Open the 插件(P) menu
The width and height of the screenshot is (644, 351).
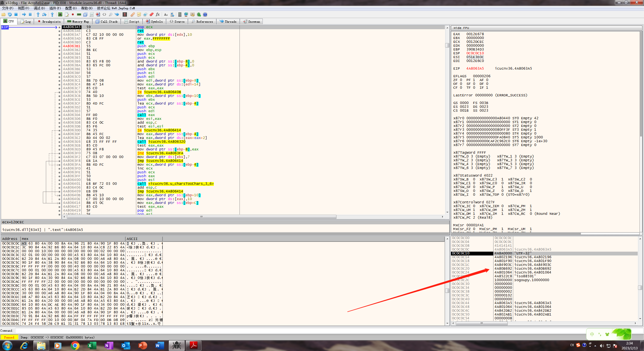(55, 8)
